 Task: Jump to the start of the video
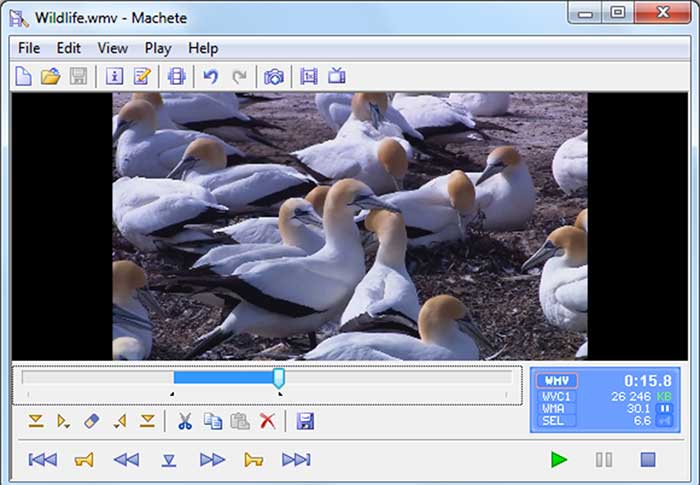43,460
